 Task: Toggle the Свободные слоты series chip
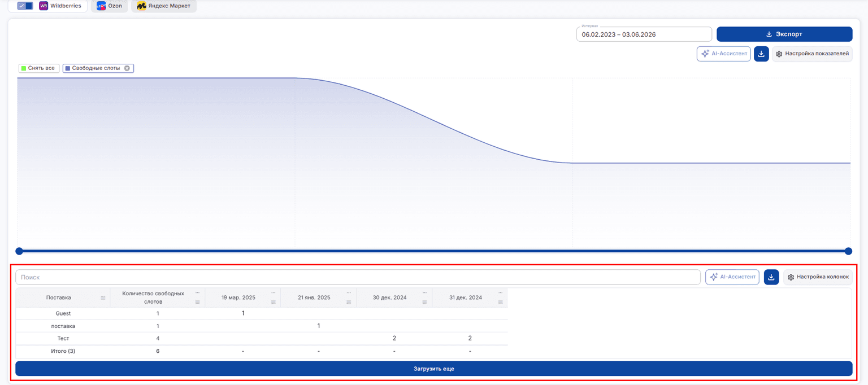coord(98,68)
